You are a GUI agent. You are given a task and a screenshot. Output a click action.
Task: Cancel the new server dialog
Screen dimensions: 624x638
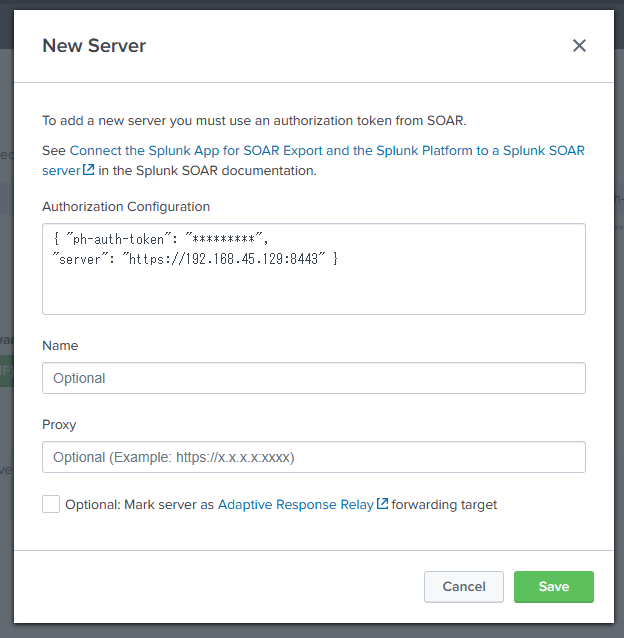[464, 586]
